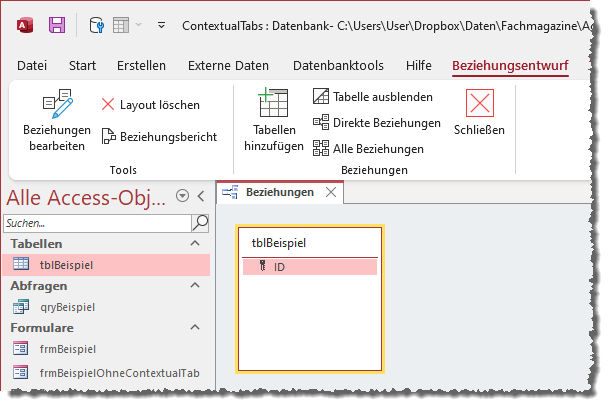610x410 pixels.
Task: Open the Externe Daten ribbon tab
Action: (228, 65)
